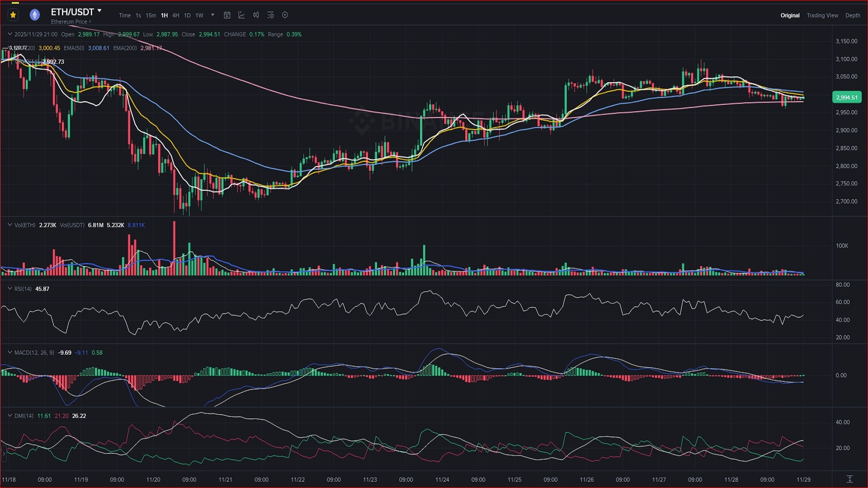Screen dimensions: 868x488
Task: Open the candlestick chart style icon
Action: tap(256, 15)
